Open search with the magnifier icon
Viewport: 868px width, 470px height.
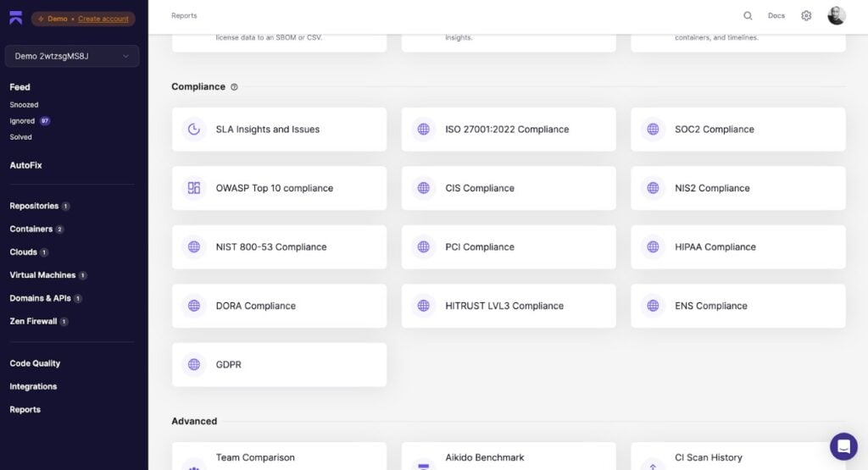coord(748,15)
